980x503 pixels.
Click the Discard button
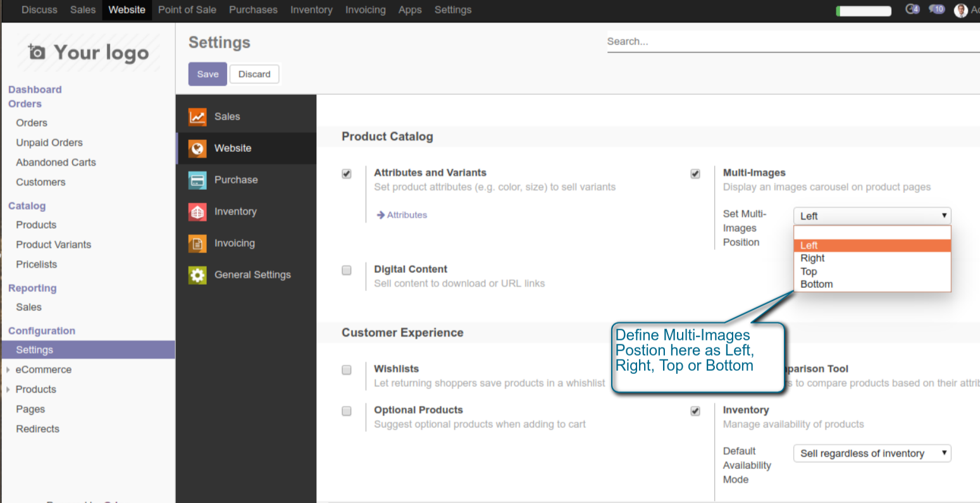[254, 74]
